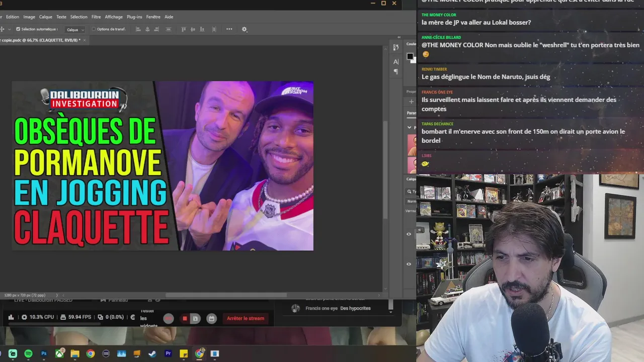
Task: Open the Texte menu
Action: 61,17
